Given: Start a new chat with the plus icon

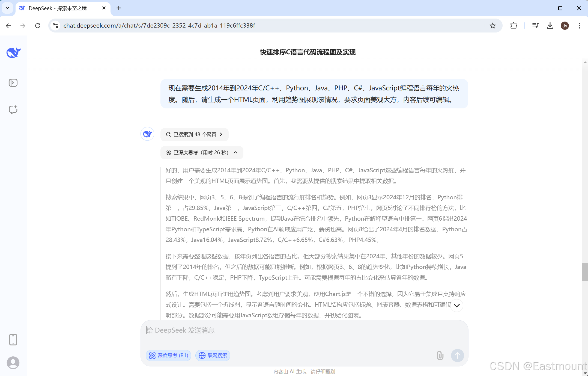Looking at the screenshot, I should click(13, 109).
